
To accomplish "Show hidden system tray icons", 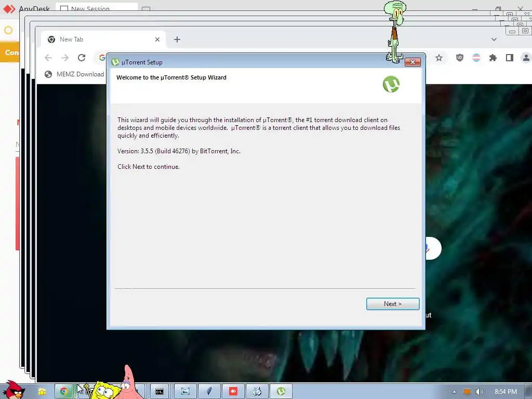I will point(454,392).
